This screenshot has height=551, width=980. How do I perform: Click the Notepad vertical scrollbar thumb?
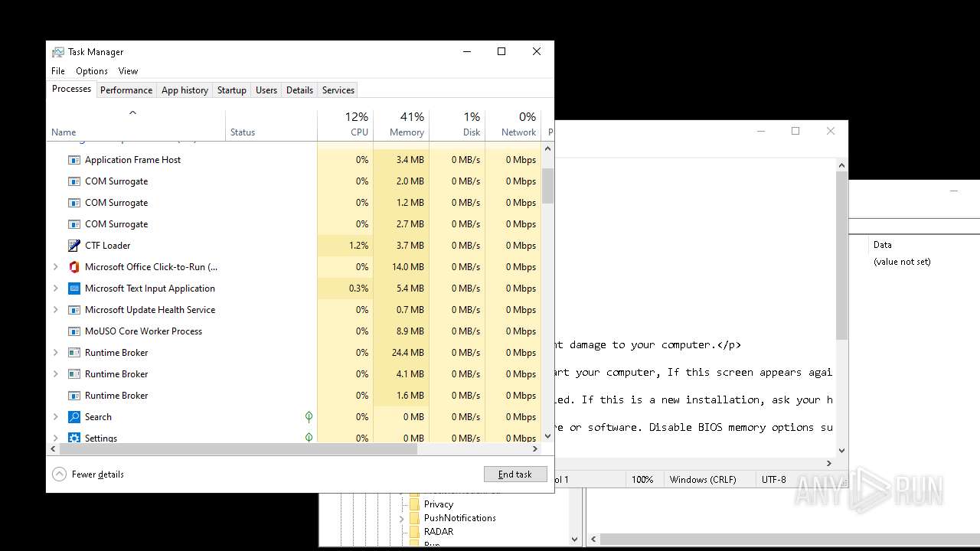tap(841, 256)
